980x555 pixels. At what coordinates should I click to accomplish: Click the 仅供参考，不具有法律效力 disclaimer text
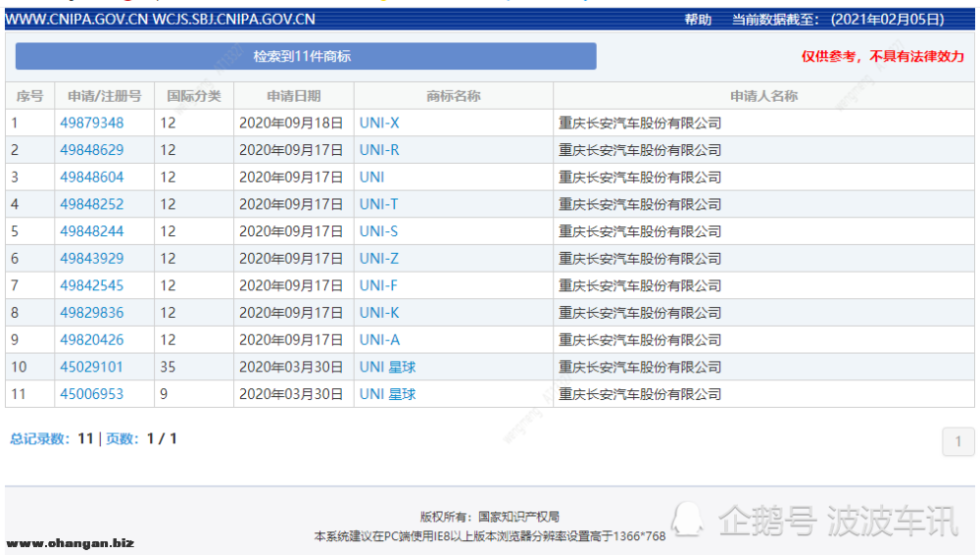[883, 56]
